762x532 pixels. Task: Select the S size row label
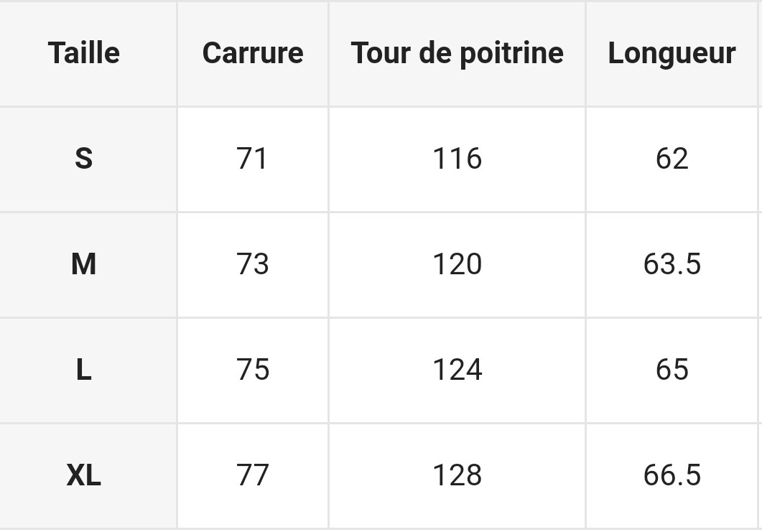click(x=84, y=159)
